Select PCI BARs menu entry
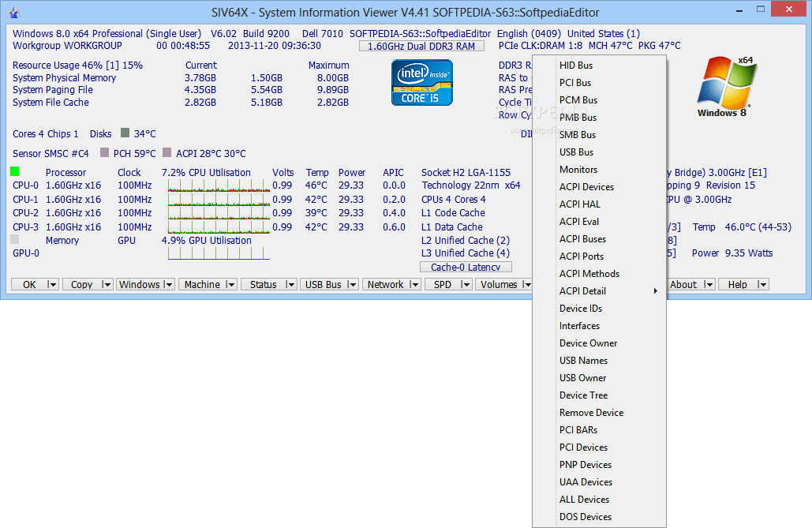This screenshot has width=812, height=528. pos(599,429)
